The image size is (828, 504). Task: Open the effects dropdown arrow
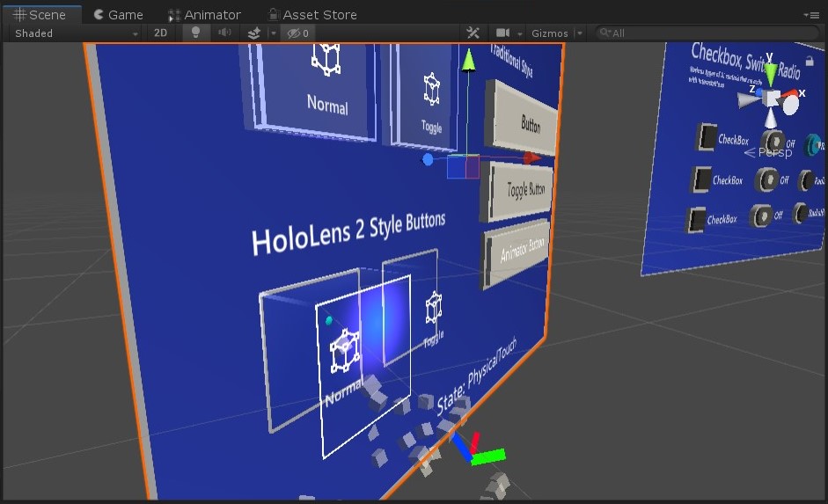point(273,33)
